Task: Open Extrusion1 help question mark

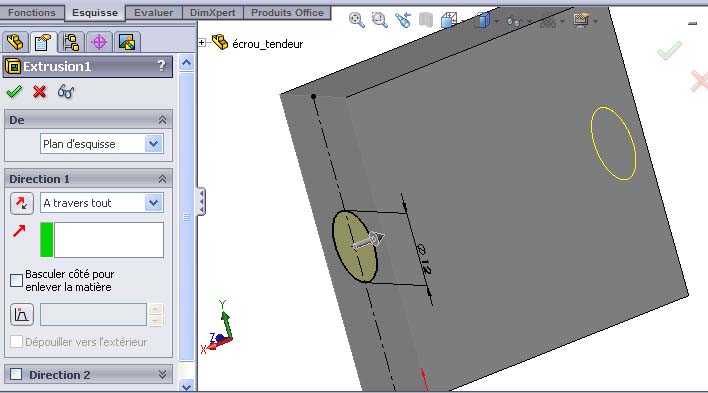Action: pos(161,66)
